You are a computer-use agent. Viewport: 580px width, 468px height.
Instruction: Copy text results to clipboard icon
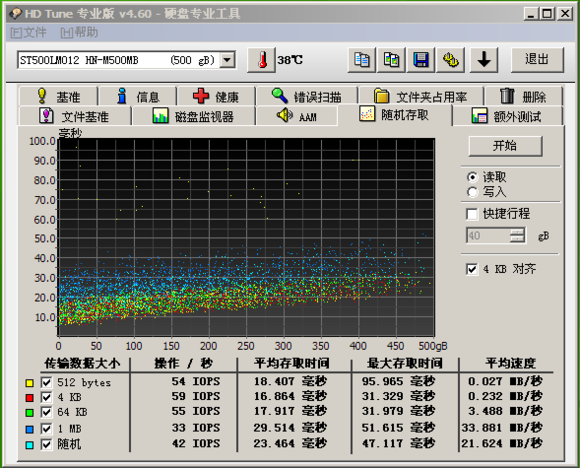(x=361, y=60)
